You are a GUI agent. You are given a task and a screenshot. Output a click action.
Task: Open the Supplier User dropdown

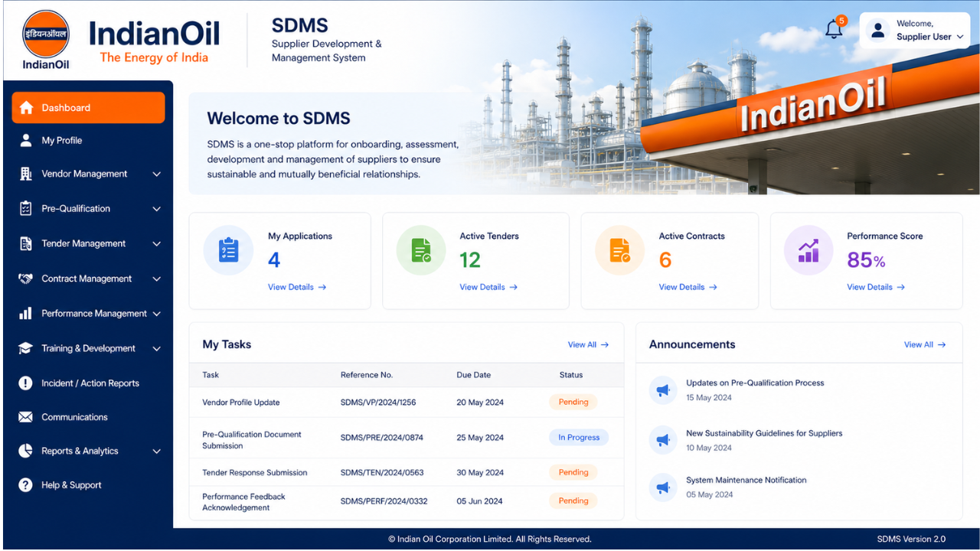(915, 31)
